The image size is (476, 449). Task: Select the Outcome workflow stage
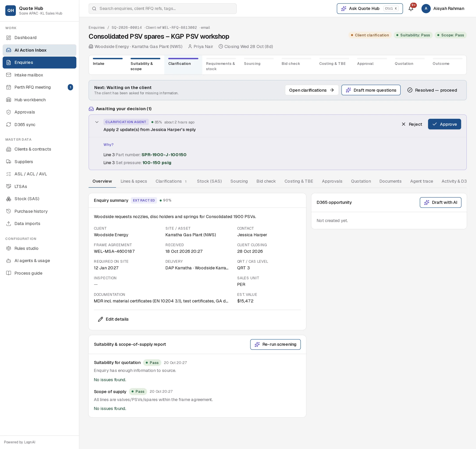click(x=447, y=65)
